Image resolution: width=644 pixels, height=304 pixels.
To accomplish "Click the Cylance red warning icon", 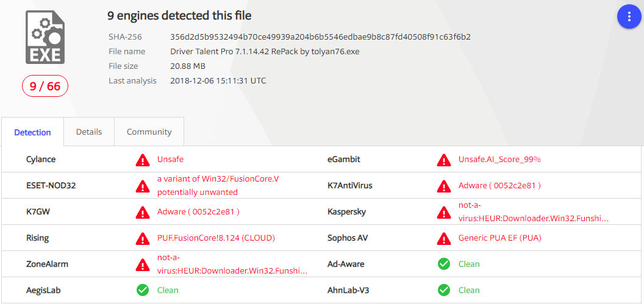I will [143, 160].
